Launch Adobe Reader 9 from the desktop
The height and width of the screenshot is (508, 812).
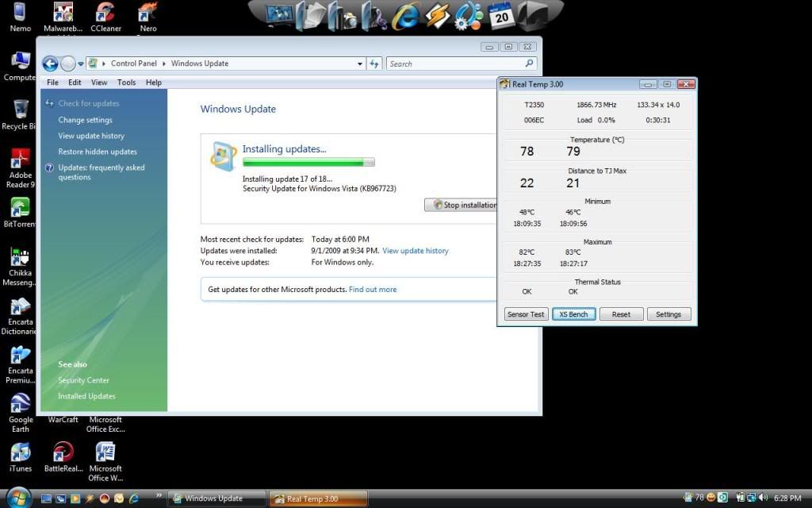click(20, 168)
